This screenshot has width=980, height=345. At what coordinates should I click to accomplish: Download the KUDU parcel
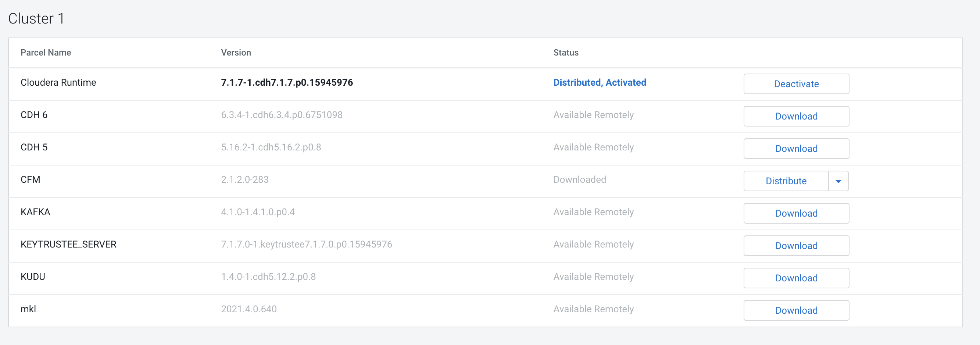(796, 278)
